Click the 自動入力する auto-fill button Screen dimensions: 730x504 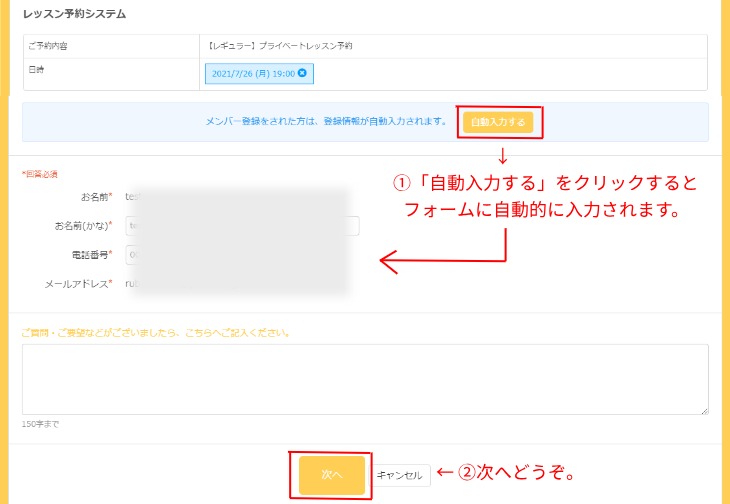pos(498,122)
